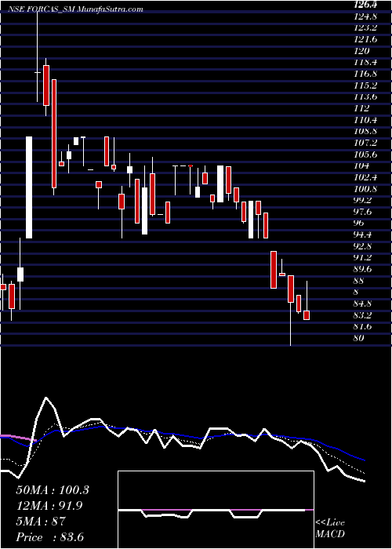Click the 12MA : 91.9 readout
Screen dimensions: 392x549
[49, 506]
